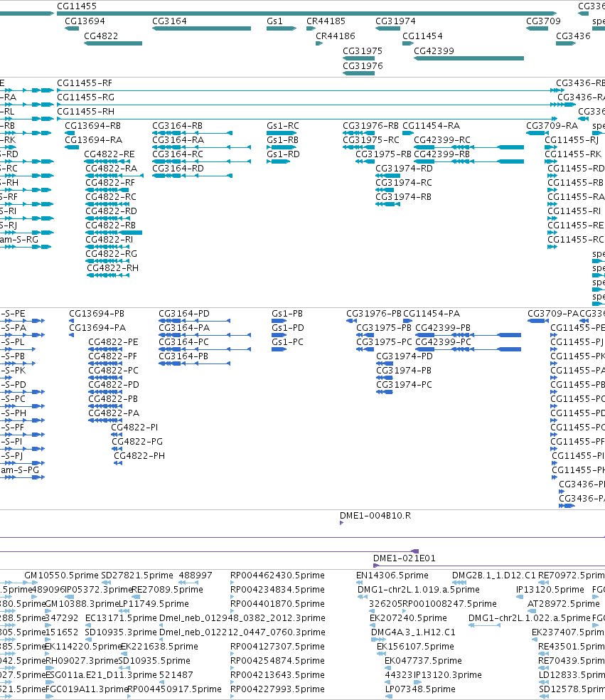Select transcript CG3164-RD
Screen dimensions: 605x700
coord(178,169)
